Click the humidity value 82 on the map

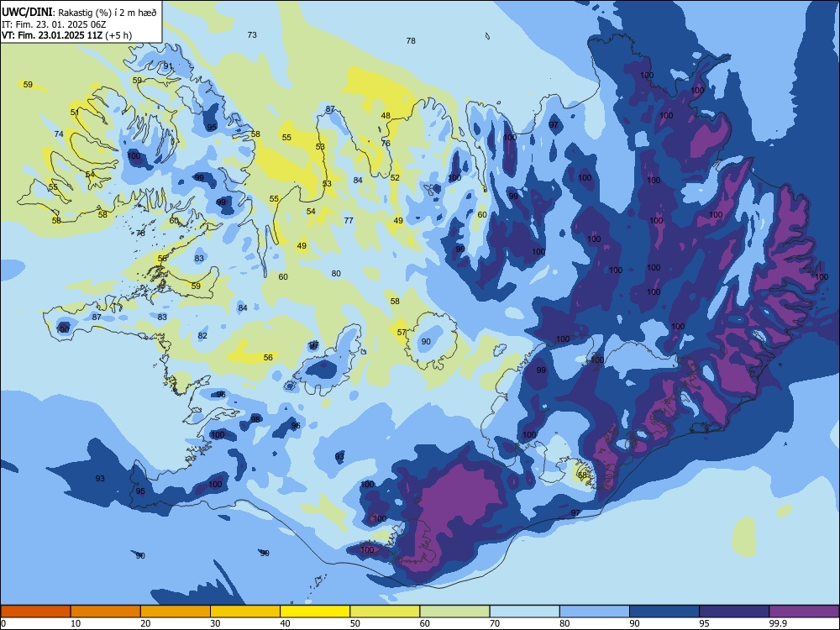[202, 335]
